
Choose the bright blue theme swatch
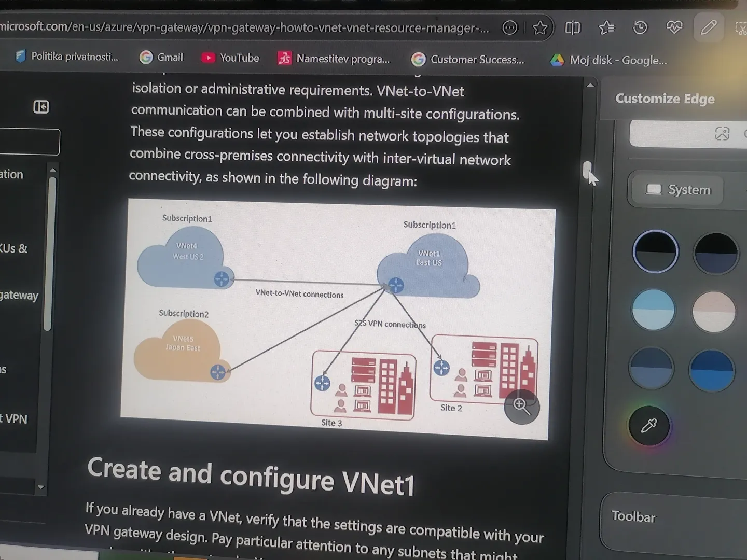point(712,370)
